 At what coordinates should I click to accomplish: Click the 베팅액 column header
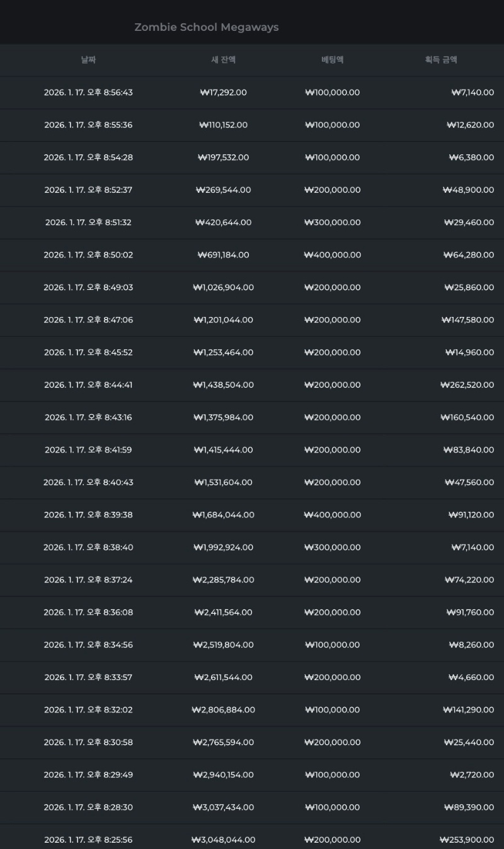pos(332,60)
